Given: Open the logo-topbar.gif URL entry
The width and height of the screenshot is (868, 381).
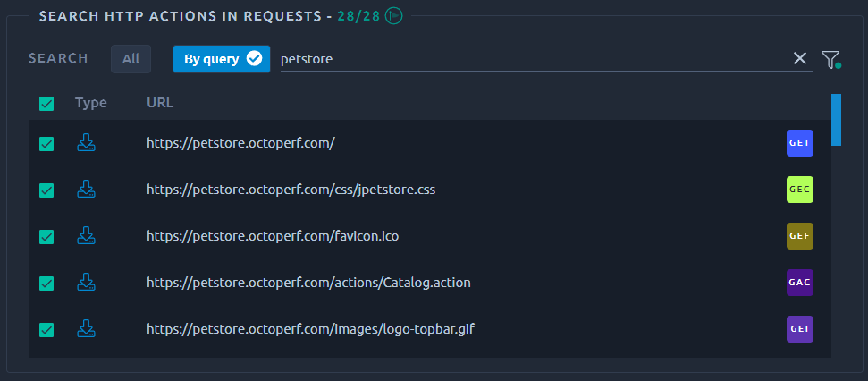Looking at the screenshot, I should coord(310,329).
